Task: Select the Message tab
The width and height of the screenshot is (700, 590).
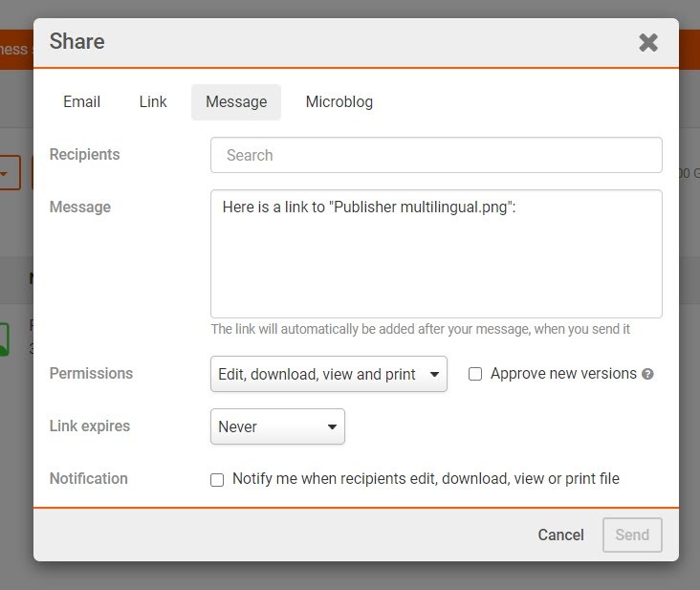Action: click(x=236, y=102)
